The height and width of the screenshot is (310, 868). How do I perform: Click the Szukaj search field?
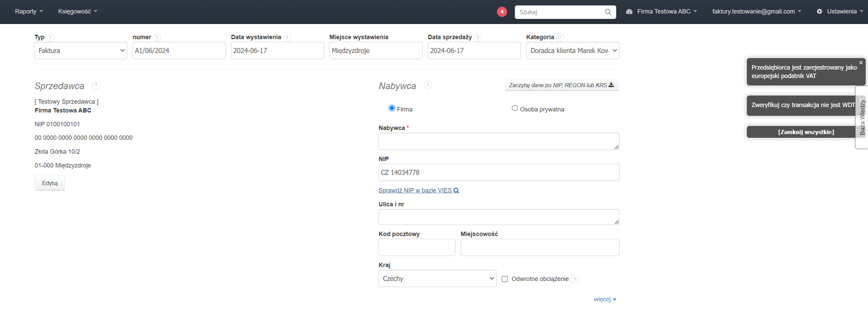click(x=565, y=12)
